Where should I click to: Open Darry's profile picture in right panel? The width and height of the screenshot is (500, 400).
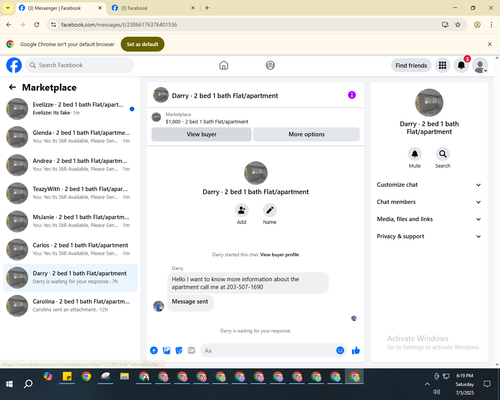click(x=429, y=103)
